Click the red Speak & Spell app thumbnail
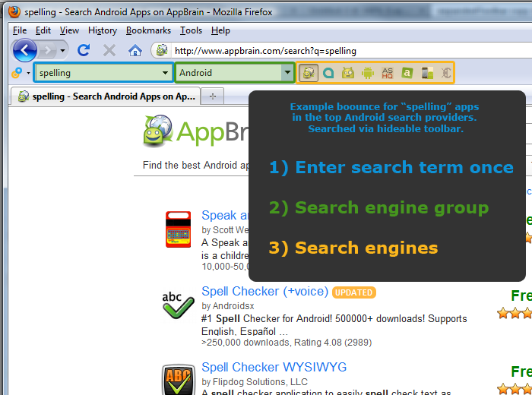The height and width of the screenshot is (395, 532). coord(178,229)
